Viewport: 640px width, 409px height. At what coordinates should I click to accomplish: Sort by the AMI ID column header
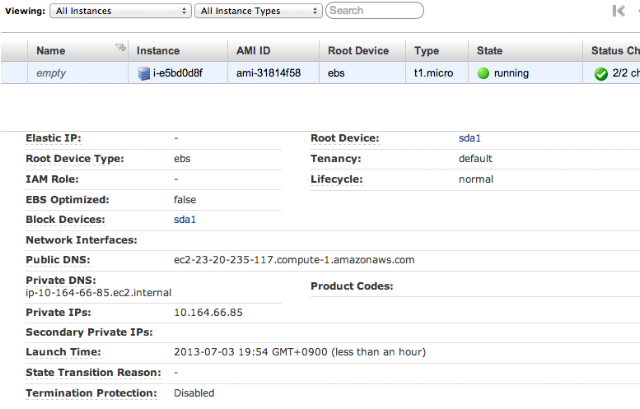coord(273,51)
